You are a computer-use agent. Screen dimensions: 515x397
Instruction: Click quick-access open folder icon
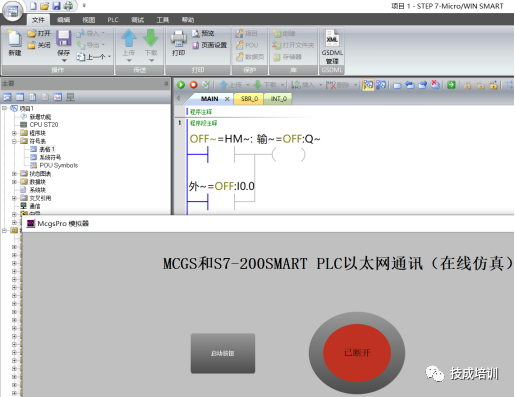pos(45,6)
